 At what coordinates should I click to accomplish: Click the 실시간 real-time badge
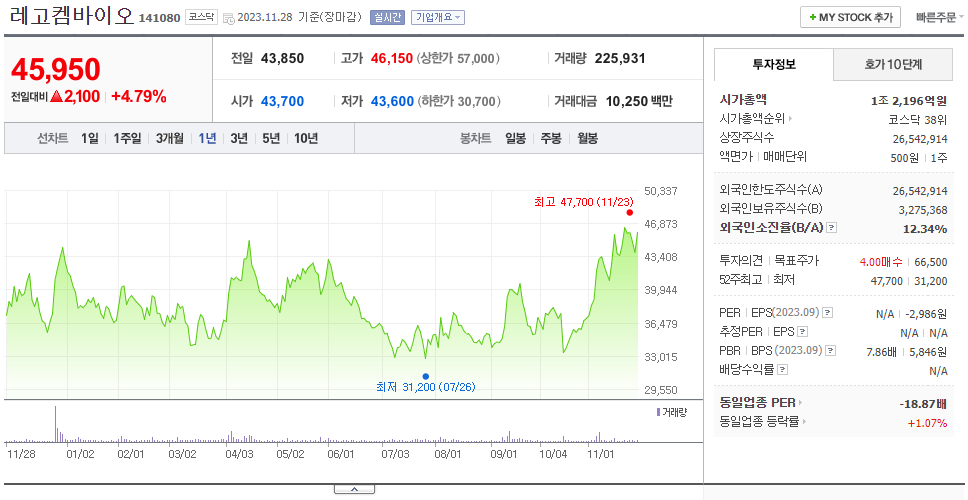[x=387, y=18]
